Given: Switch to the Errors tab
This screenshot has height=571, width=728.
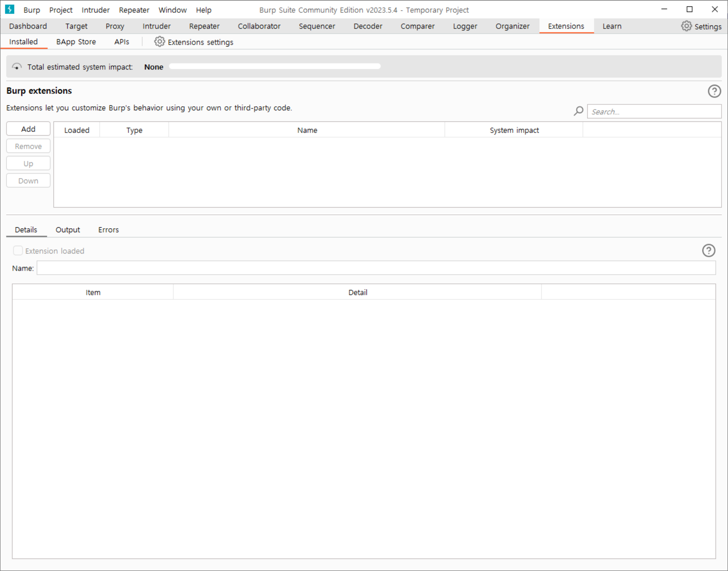Looking at the screenshot, I should pos(109,230).
